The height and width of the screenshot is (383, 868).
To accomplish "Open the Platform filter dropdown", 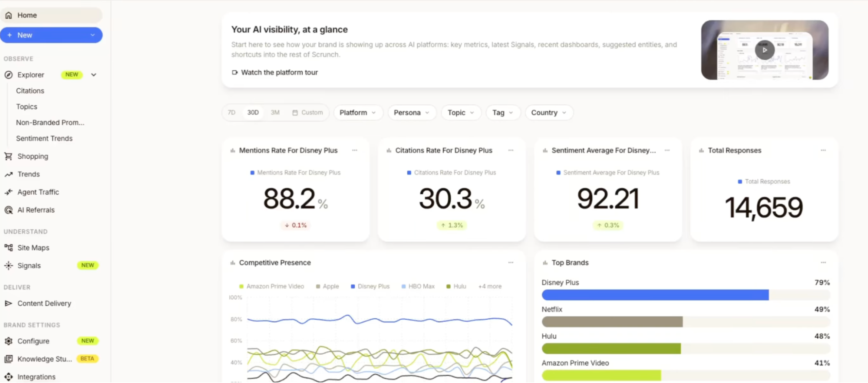I will point(358,112).
